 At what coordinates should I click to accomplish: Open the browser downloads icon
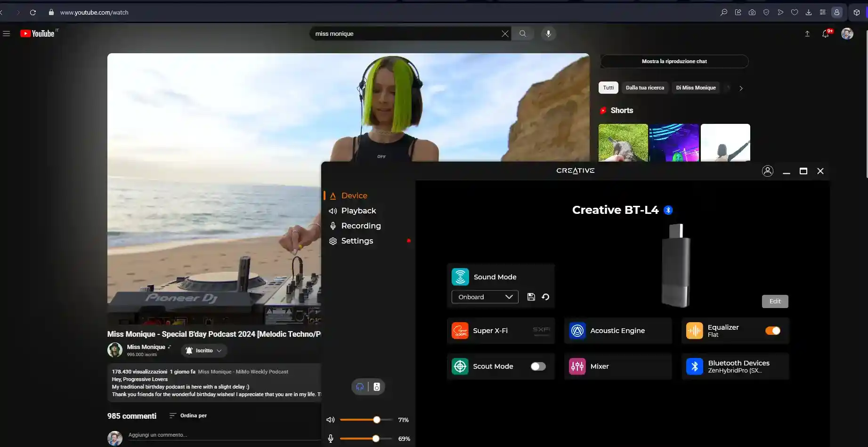pos(809,12)
